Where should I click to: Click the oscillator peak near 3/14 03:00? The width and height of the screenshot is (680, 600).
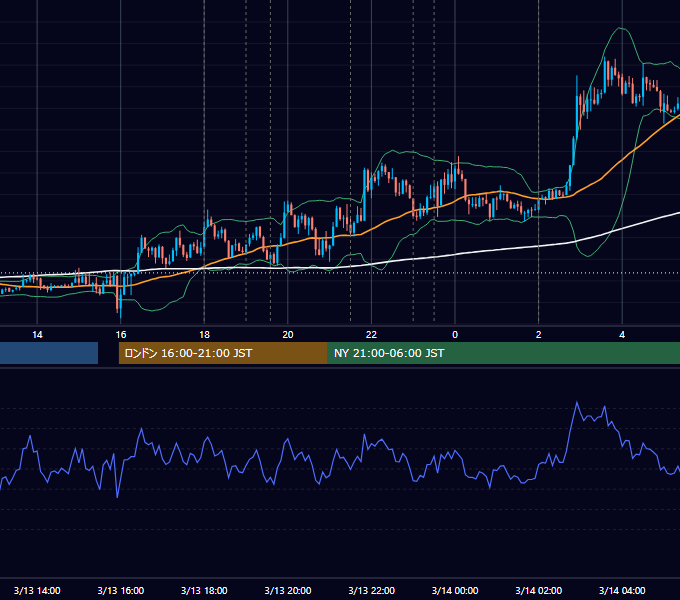point(577,403)
